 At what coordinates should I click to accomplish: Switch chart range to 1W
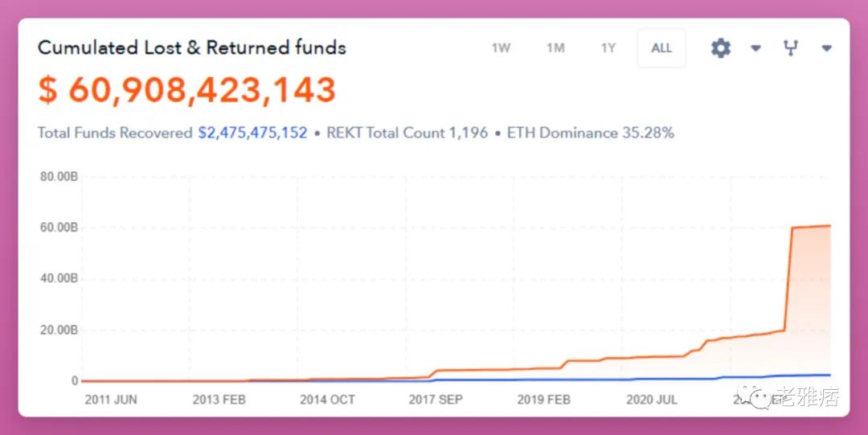click(x=501, y=48)
